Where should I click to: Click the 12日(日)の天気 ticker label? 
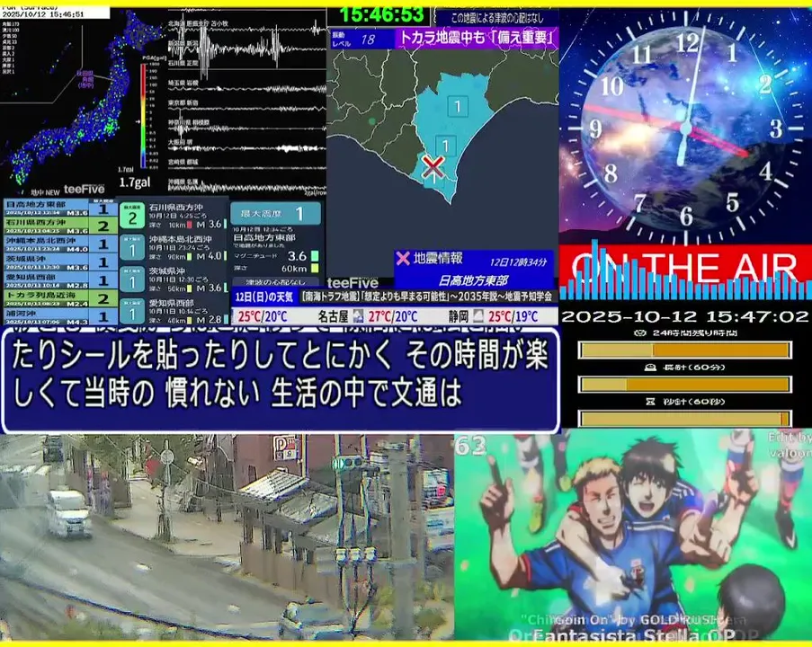click(x=264, y=297)
